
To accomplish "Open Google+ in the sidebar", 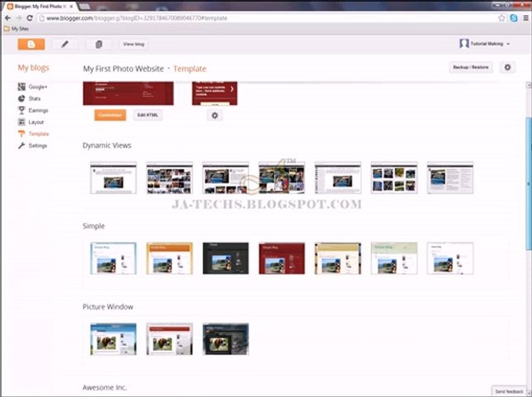I will [37, 87].
